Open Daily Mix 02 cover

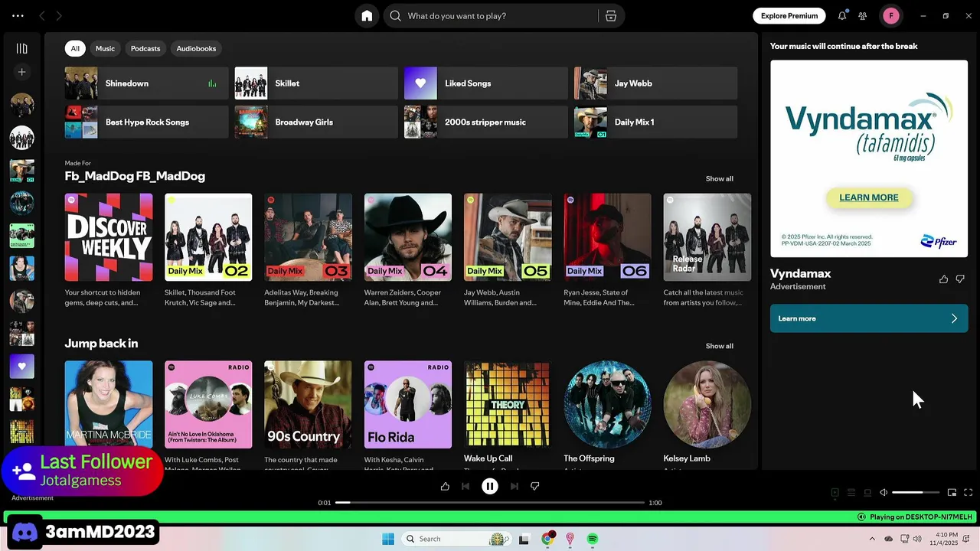208,237
